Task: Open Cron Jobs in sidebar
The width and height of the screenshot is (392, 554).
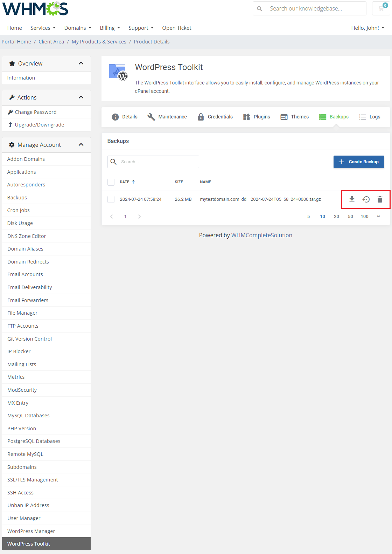Action: 46,210
